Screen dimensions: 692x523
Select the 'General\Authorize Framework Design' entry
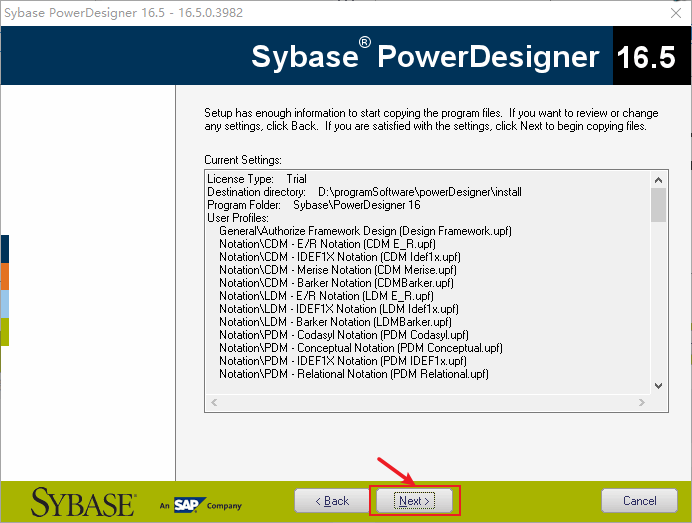[x=365, y=231]
